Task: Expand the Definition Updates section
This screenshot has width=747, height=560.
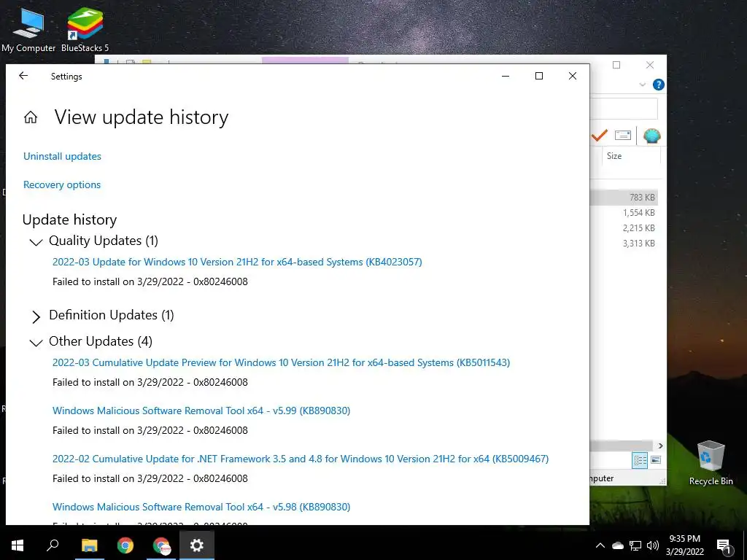Action: point(36,316)
